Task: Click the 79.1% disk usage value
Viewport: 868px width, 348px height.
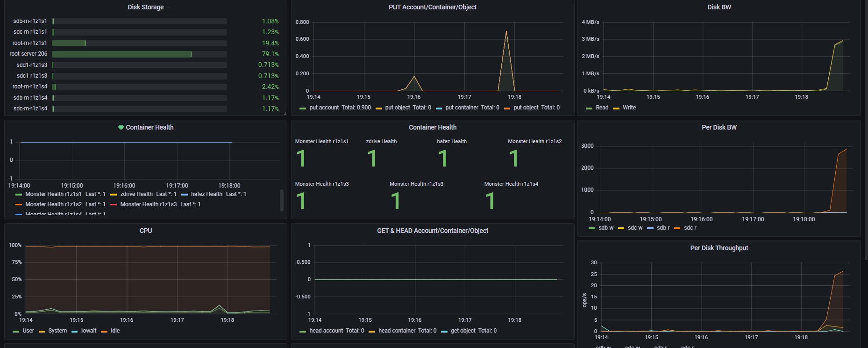Action: (x=270, y=54)
